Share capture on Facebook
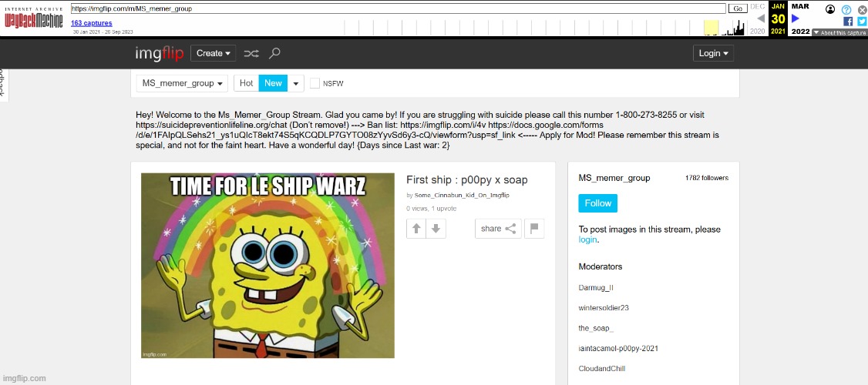Image resolution: width=868 pixels, height=385 pixels. tap(847, 21)
